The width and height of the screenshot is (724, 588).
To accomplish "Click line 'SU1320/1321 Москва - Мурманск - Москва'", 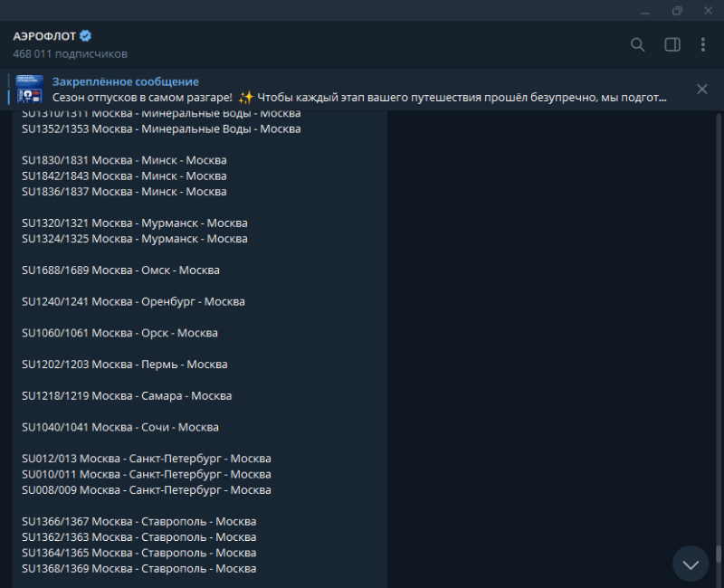I will [x=135, y=223].
